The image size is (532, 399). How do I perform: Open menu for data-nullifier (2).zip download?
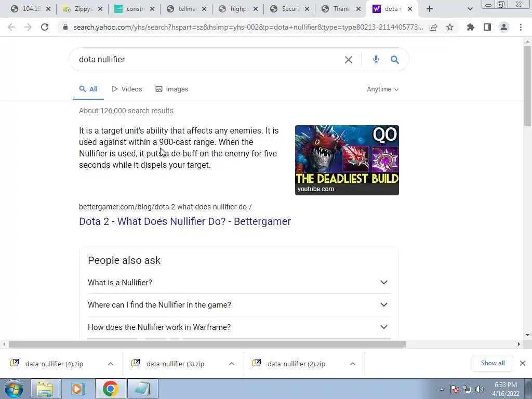pos(353,364)
